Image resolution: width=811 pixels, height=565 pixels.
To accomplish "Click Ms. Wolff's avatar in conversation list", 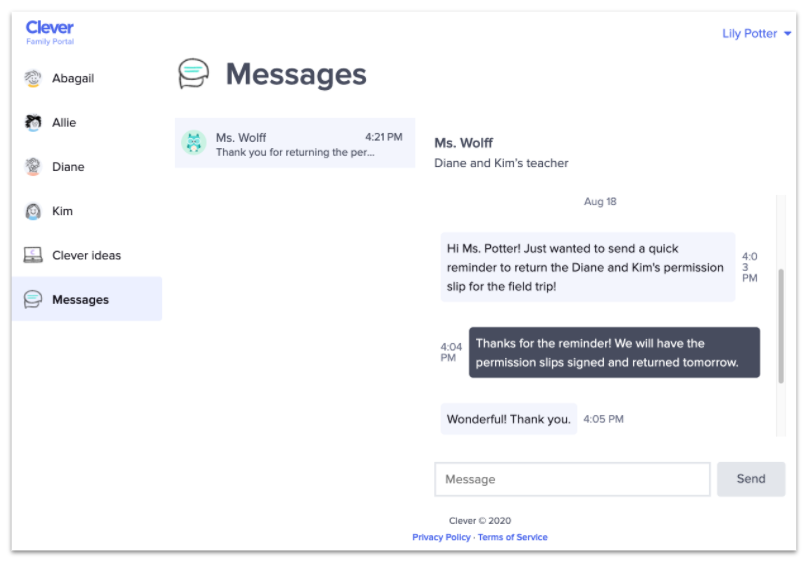I will [x=194, y=143].
